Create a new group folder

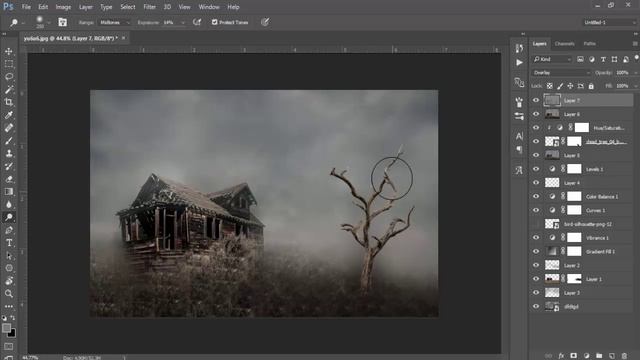[x=599, y=356]
